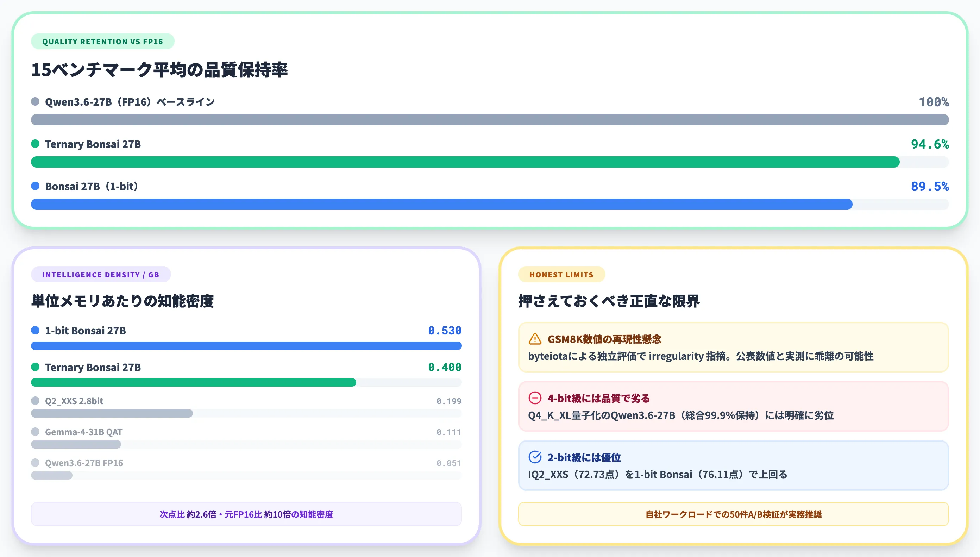Click the 94.6% value

(x=930, y=144)
